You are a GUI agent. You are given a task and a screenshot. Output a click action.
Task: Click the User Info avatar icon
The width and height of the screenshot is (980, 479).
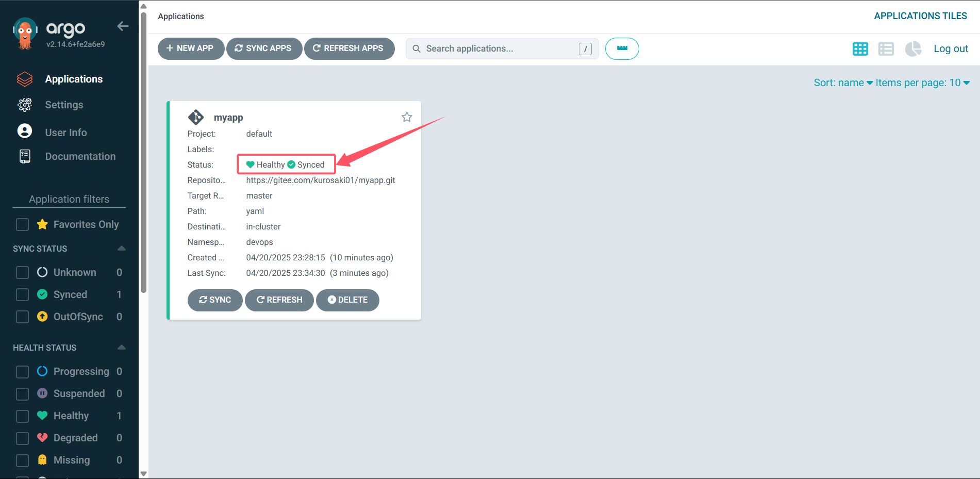[25, 131]
